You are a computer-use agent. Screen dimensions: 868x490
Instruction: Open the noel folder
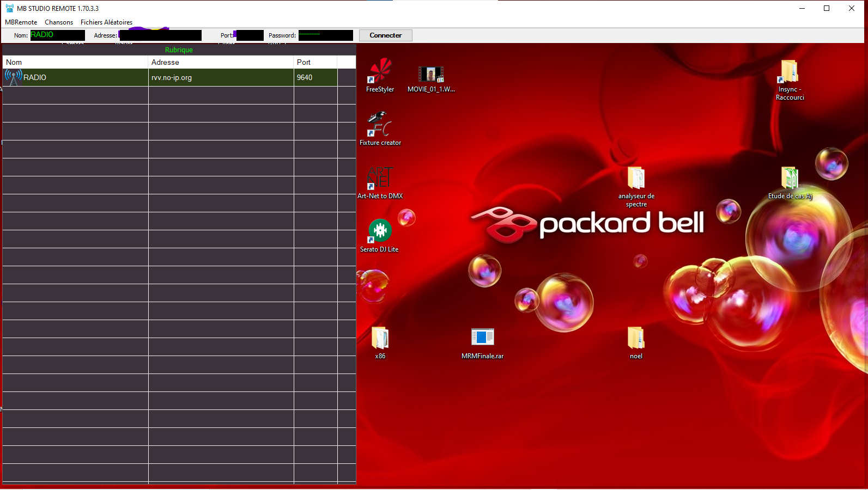pyautogui.click(x=636, y=343)
